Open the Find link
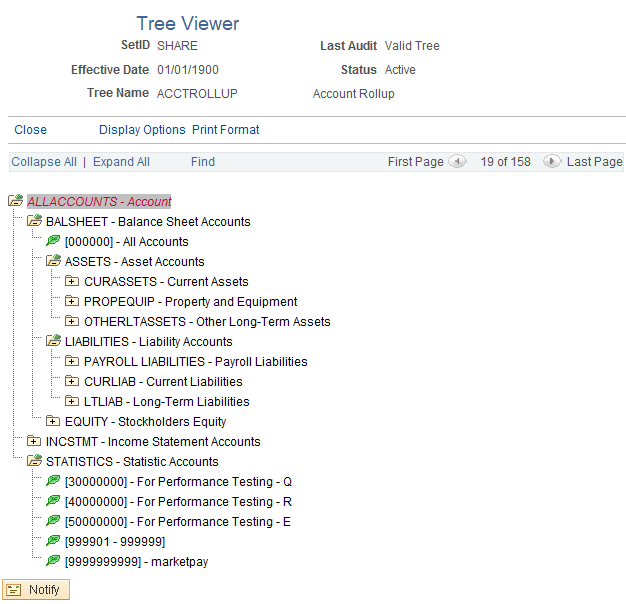Screen dimensions: 626x604 click(x=203, y=162)
